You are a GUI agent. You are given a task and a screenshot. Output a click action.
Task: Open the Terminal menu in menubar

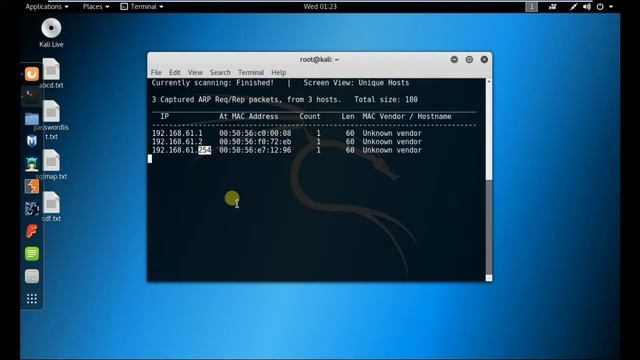coord(251,72)
